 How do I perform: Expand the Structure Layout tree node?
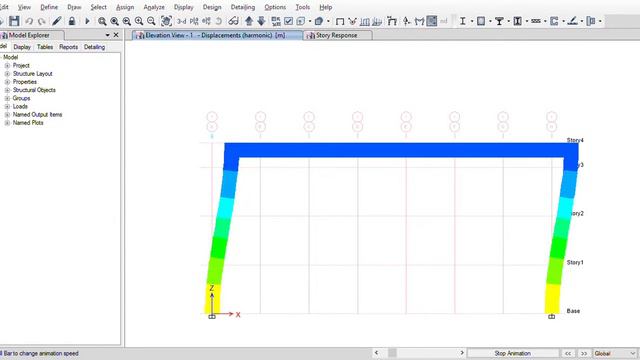7,74
